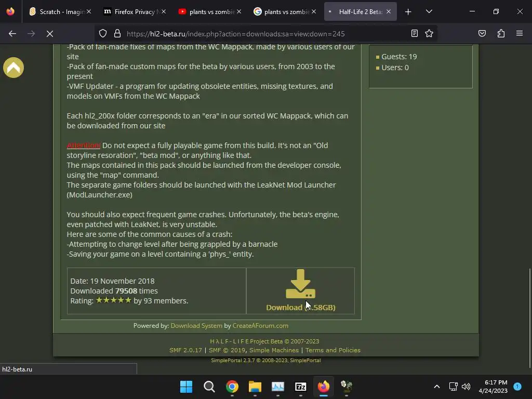Screen dimensions: 532x399
Task: Click the SMF 2.0.17 link
Action: (185, 350)
